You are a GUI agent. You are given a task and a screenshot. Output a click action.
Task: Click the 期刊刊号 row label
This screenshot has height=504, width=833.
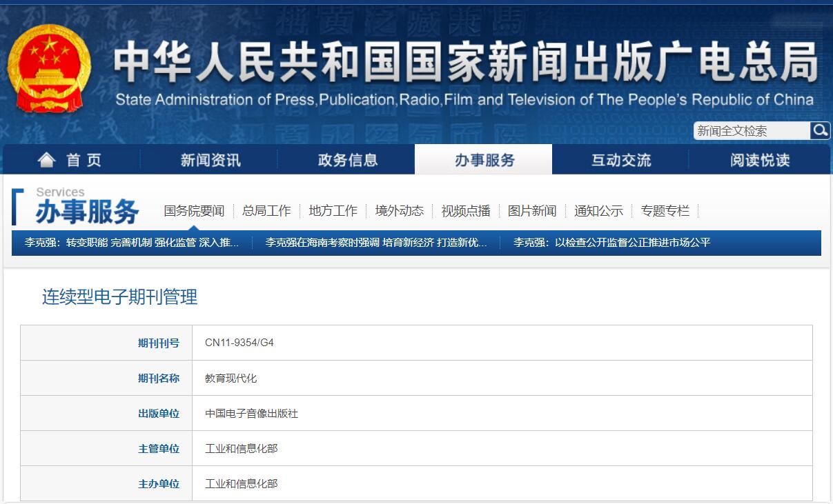[x=159, y=343]
